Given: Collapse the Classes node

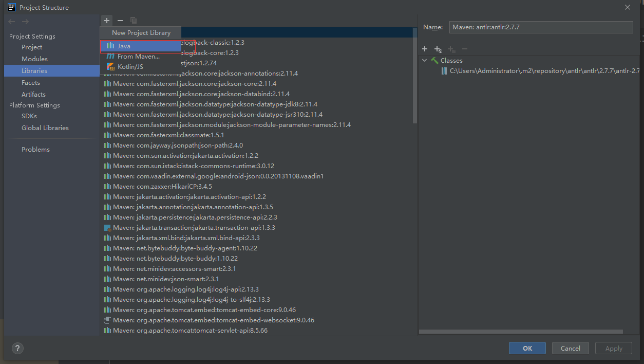Looking at the screenshot, I should (425, 60).
